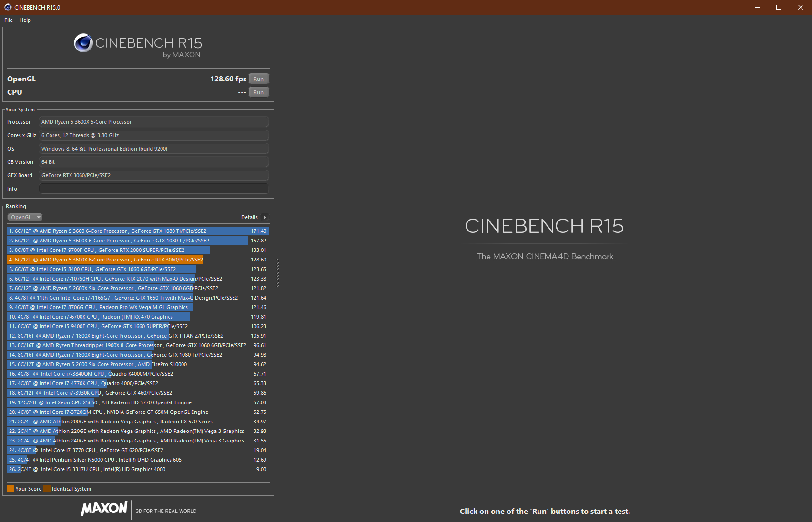The height and width of the screenshot is (522, 812).
Task: Click the Info text field
Action: tap(154, 189)
